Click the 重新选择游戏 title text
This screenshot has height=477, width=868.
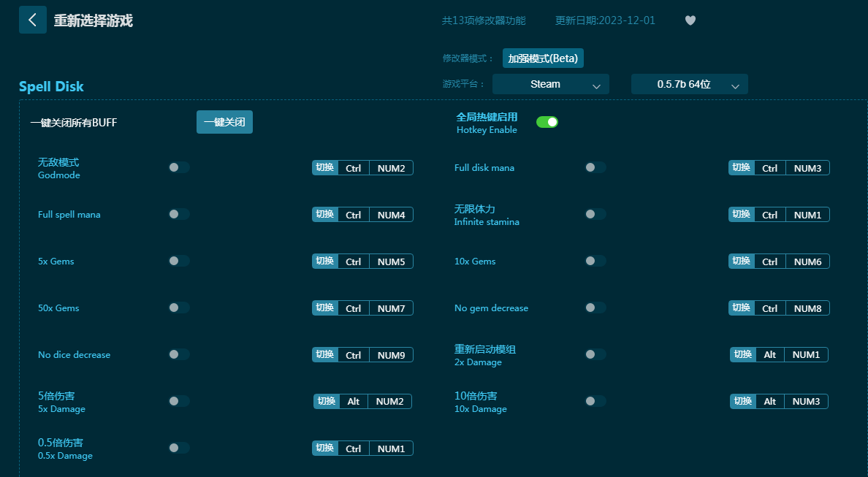[x=94, y=20]
